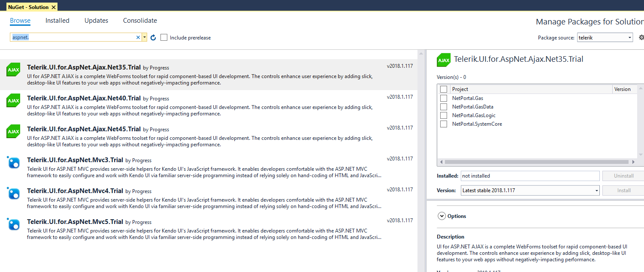Clear the search box with X
This screenshot has width=644, height=272.
tap(138, 37)
